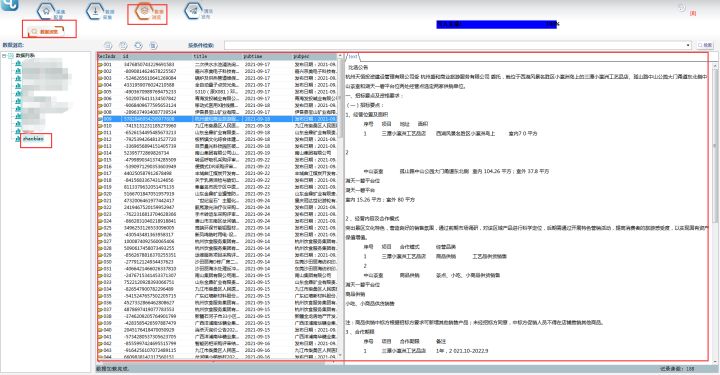Click the application logo in the top-left corner
The height and width of the screenshot is (375, 720).
tap(9, 5)
